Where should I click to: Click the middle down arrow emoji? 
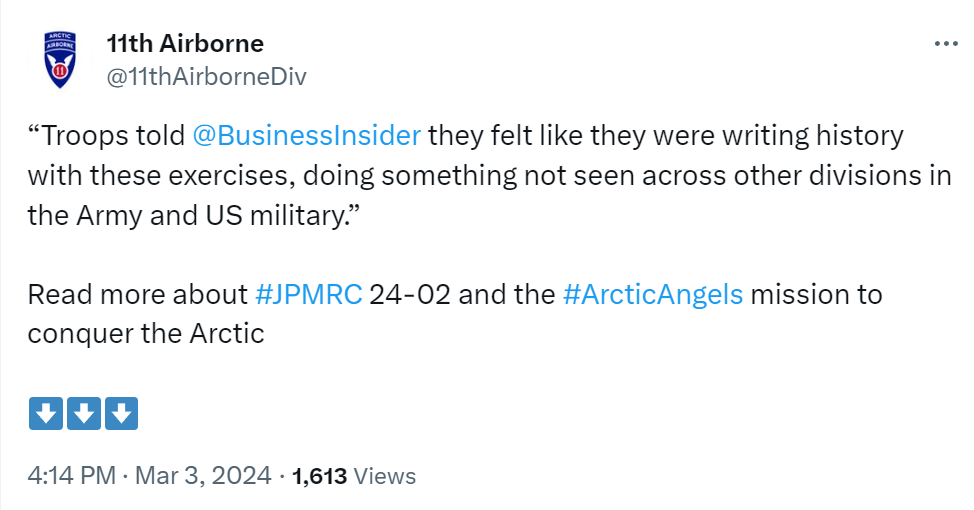[84, 414]
